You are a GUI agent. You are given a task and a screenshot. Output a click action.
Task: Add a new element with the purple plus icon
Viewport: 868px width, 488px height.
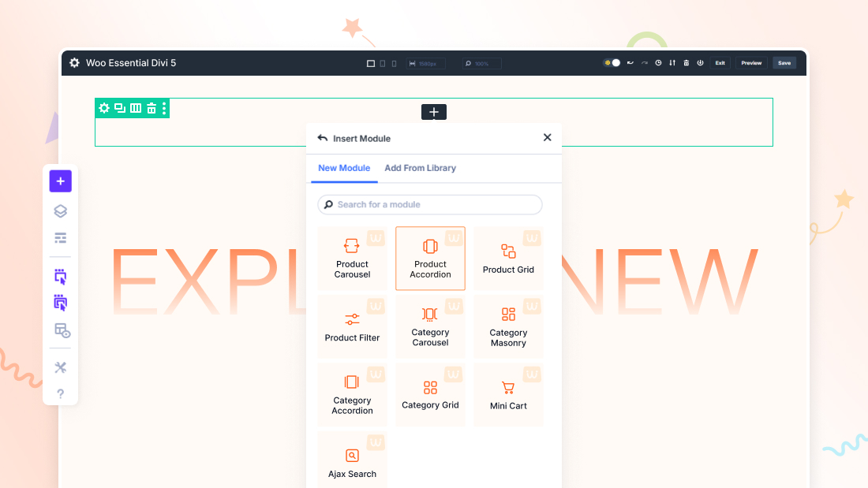pos(60,181)
